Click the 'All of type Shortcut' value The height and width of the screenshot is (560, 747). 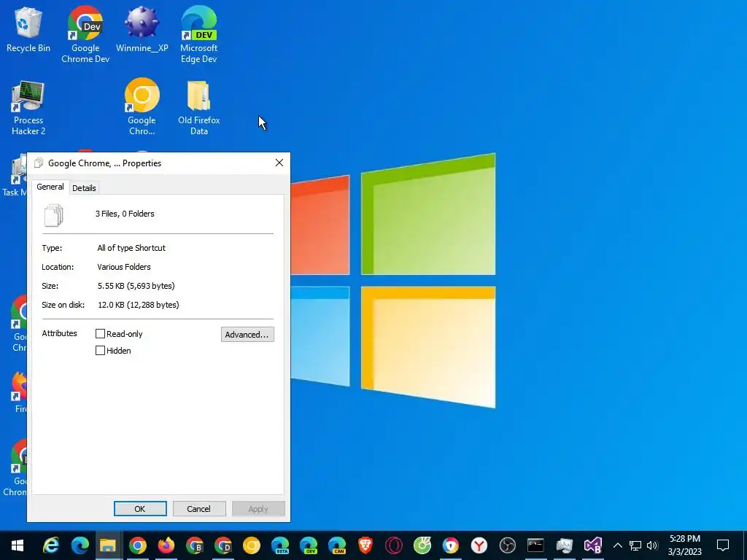click(x=131, y=248)
